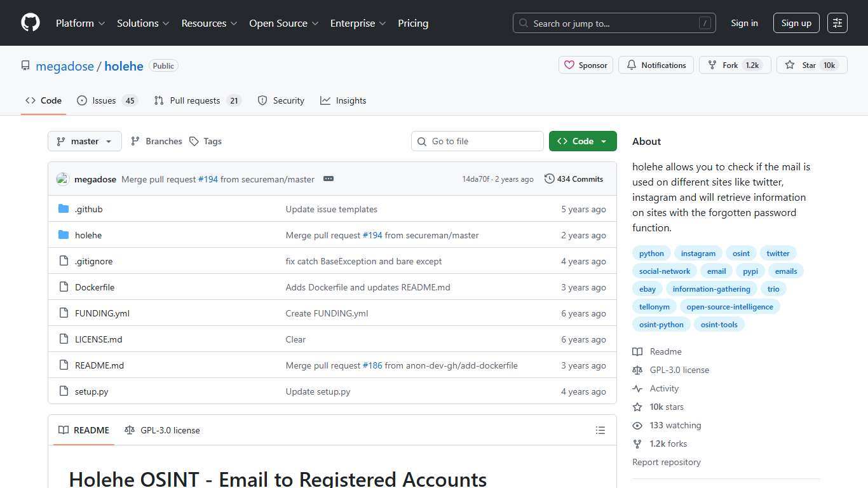Open the .github folder icon
The height and width of the screenshot is (488, 868).
click(x=64, y=208)
